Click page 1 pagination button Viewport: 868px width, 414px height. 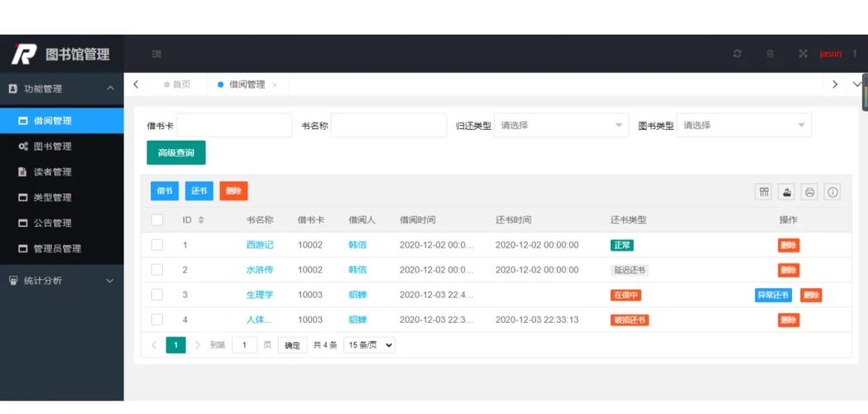coord(176,344)
